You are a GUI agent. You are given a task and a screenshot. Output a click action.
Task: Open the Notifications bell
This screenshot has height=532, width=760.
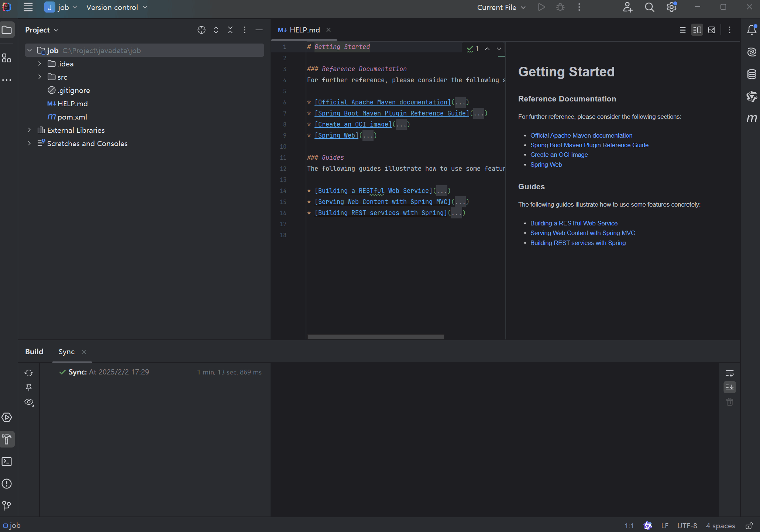[x=752, y=30]
